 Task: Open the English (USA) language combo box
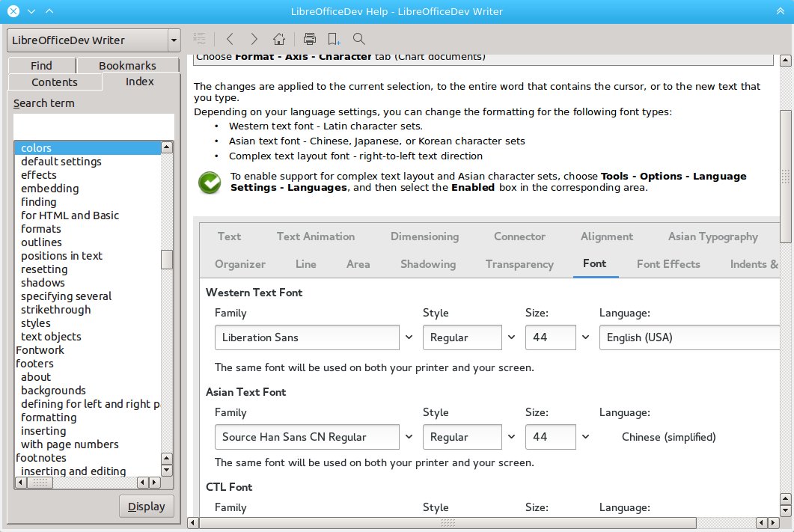(689, 337)
